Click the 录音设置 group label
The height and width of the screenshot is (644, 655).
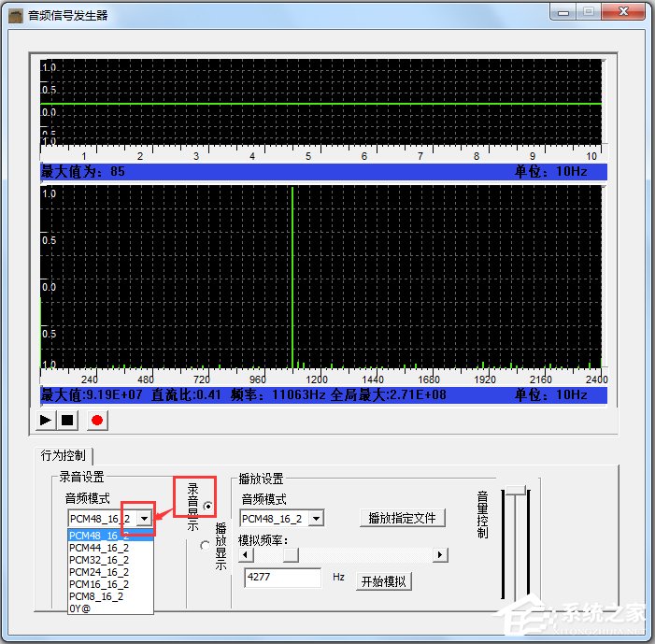pos(81,477)
